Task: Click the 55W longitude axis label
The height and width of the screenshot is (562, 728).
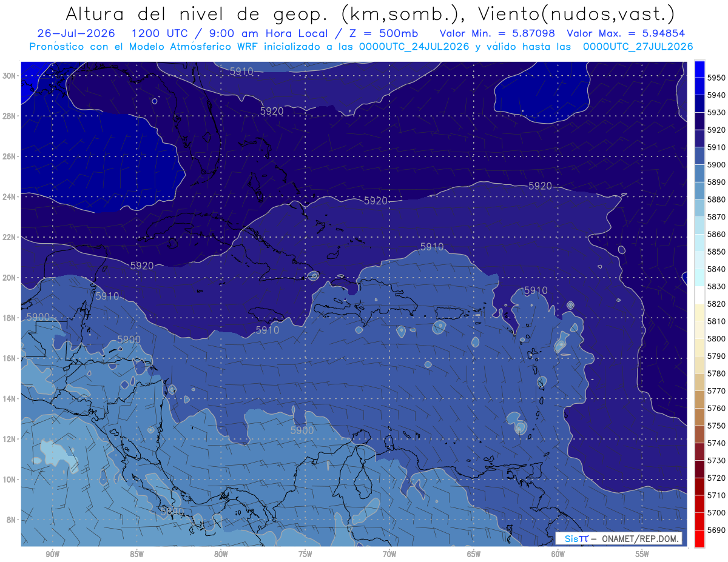Action: coord(642,554)
